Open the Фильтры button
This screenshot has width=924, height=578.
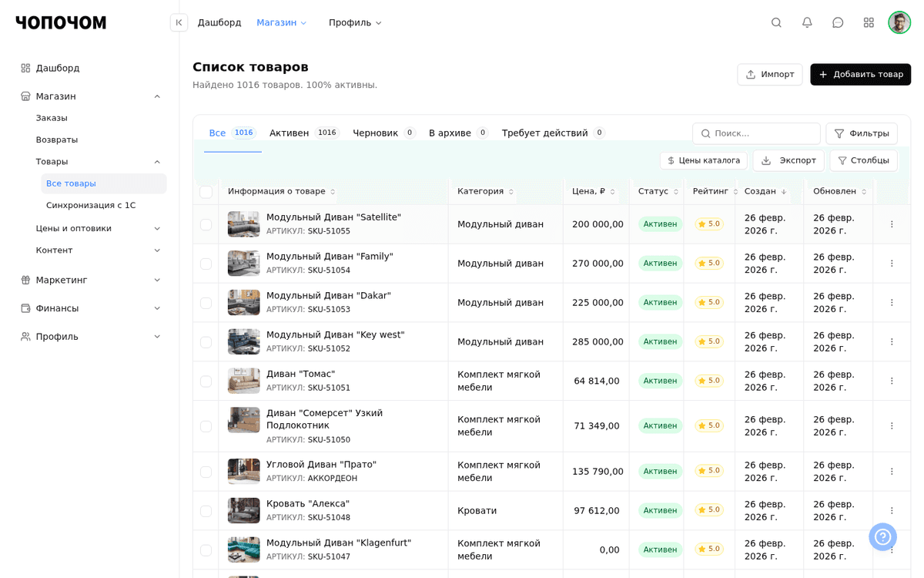click(x=862, y=133)
